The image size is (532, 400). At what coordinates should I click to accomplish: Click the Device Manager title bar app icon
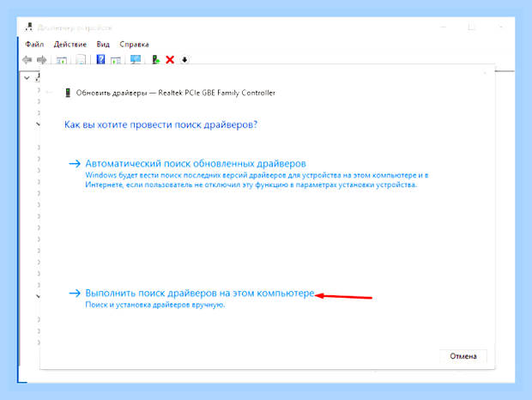29,27
